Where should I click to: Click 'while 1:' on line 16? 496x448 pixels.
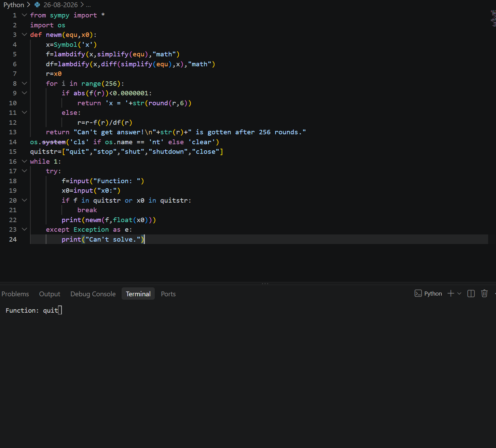click(x=45, y=161)
